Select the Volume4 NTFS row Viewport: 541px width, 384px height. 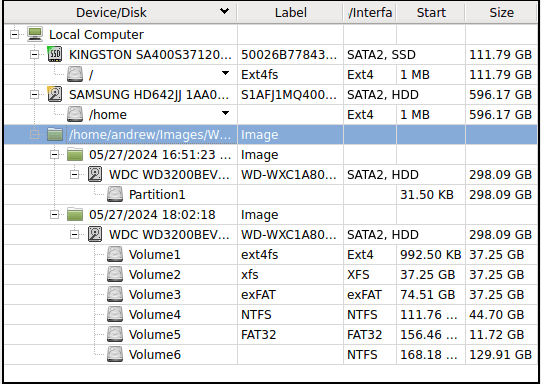pos(270,314)
